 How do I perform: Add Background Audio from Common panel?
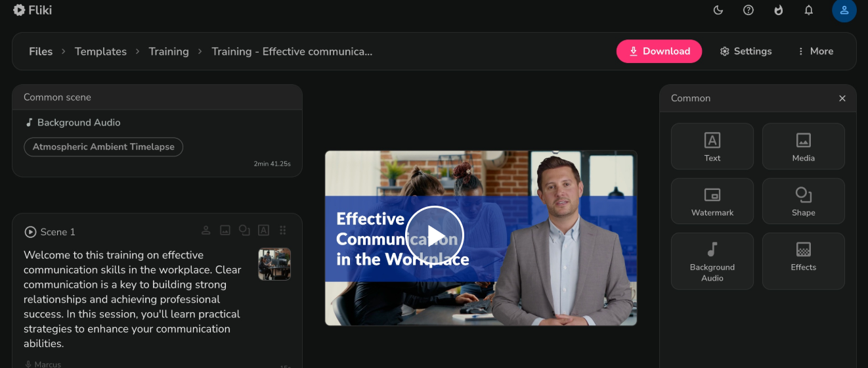[x=712, y=261]
